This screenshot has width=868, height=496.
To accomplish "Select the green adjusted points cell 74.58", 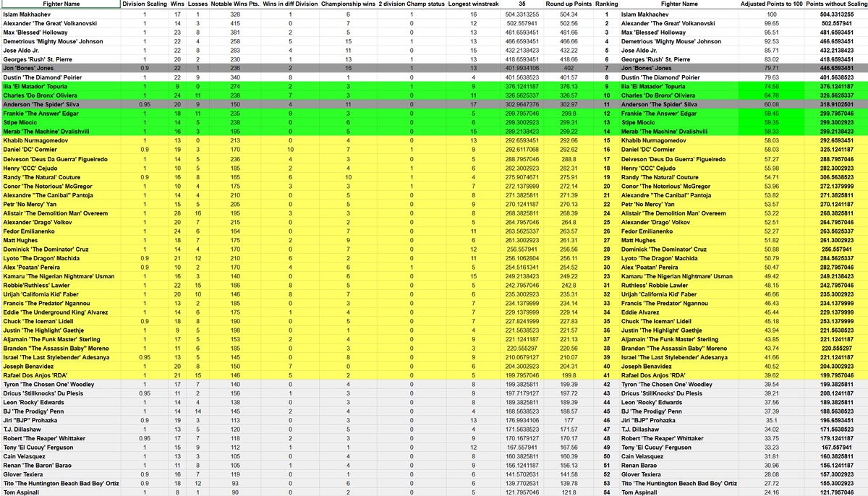I will coord(770,86).
